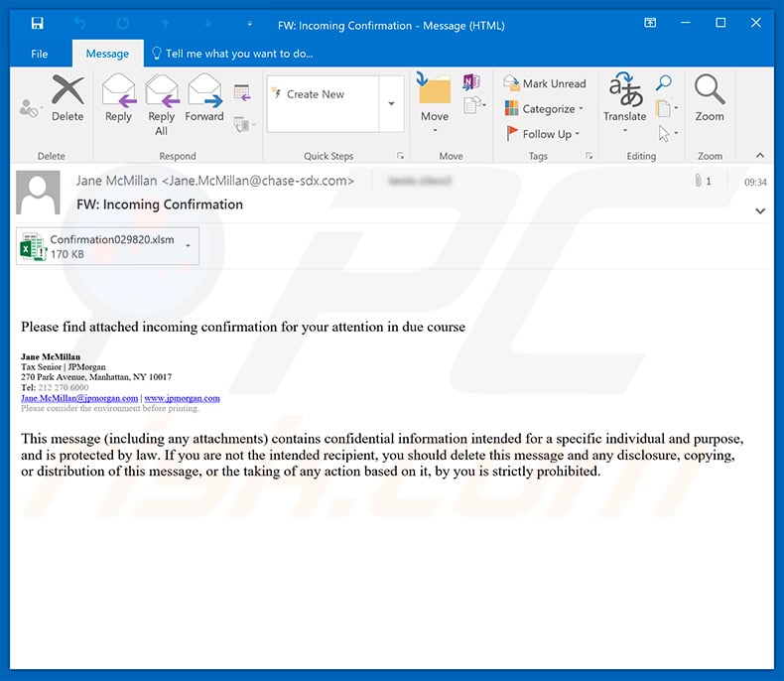Expand the message header chevron
Image resolution: width=784 pixels, height=681 pixels.
pos(760,211)
